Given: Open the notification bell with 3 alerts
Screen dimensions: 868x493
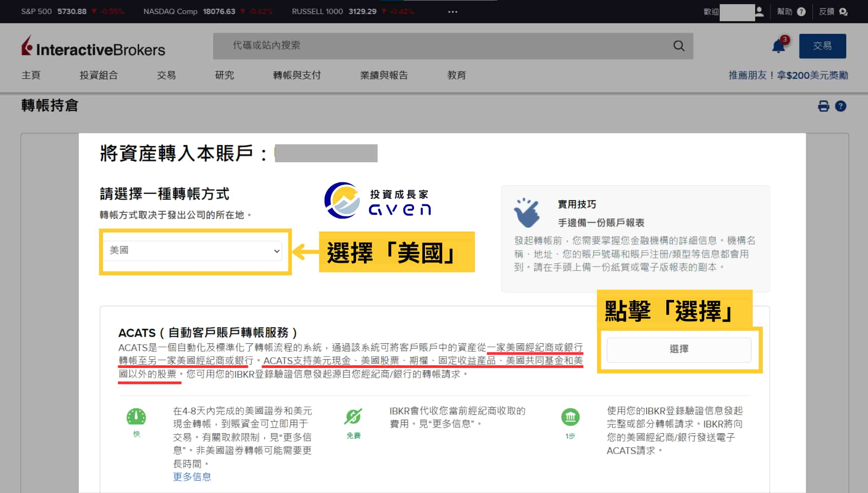Looking at the screenshot, I should click(779, 45).
